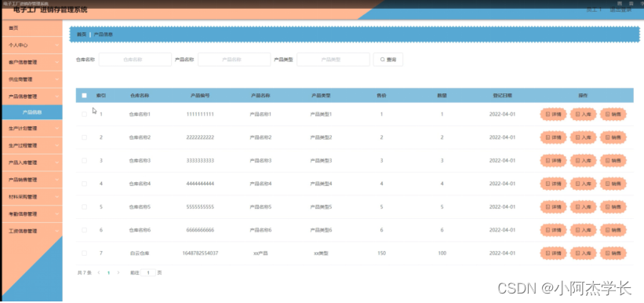Select the 产品信息 submenu item
The width and height of the screenshot is (644, 303).
(x=32, y=112)
